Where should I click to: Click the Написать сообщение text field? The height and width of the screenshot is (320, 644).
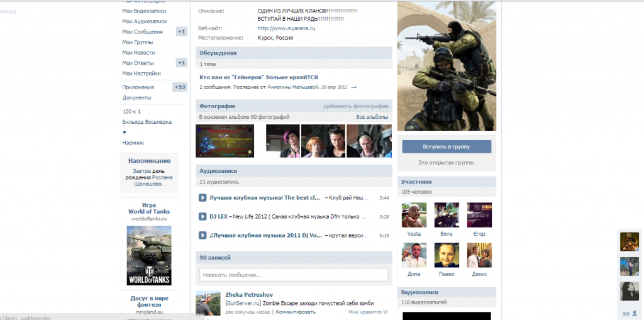tap(294, 275)
